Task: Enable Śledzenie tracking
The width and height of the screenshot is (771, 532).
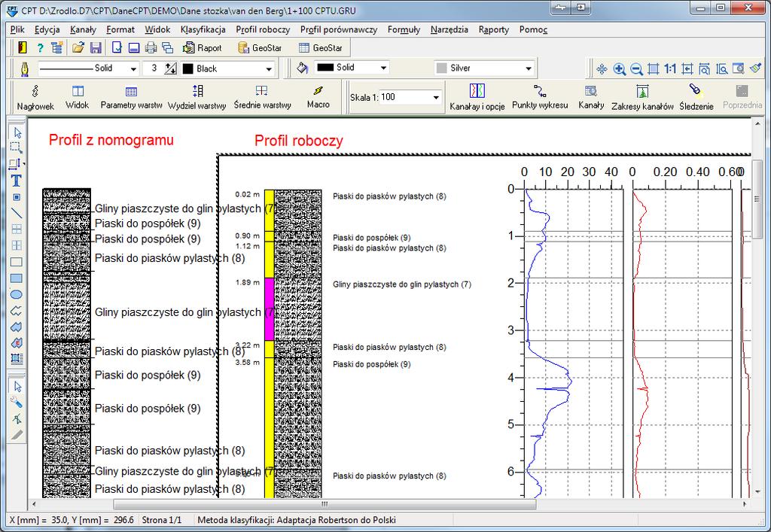Action: [696, 97]
